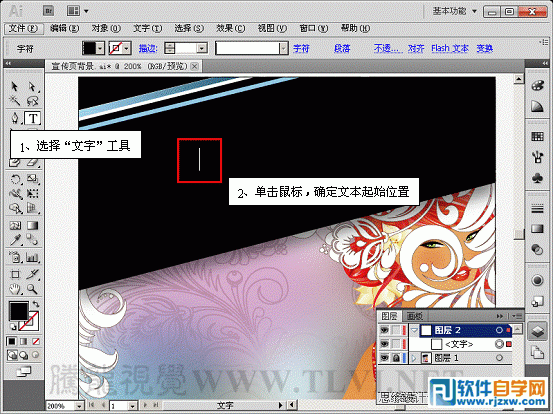Screen dimensions: 553x414
Task: Enable Draw Behind mode
Action: [x=24, y=355]
